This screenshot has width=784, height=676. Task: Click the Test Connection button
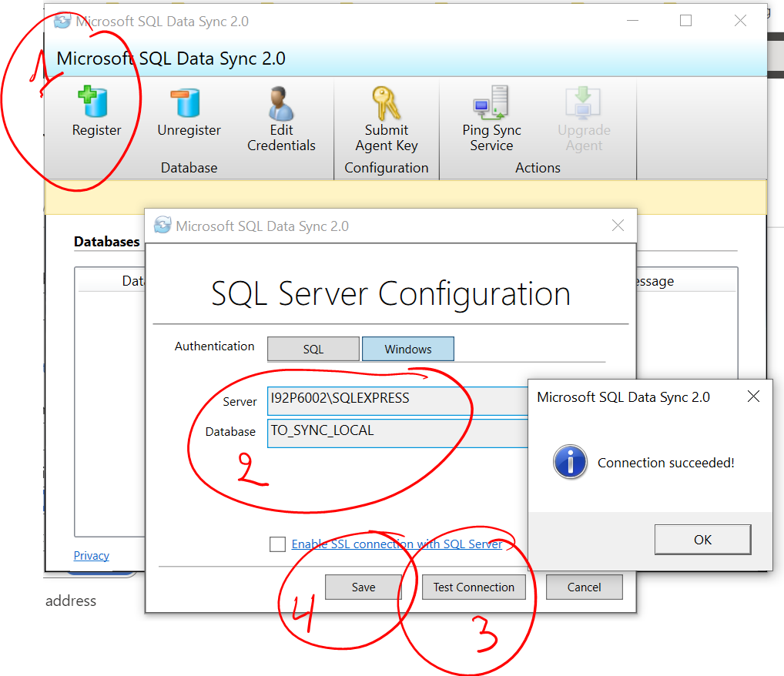tap(474, 587)
